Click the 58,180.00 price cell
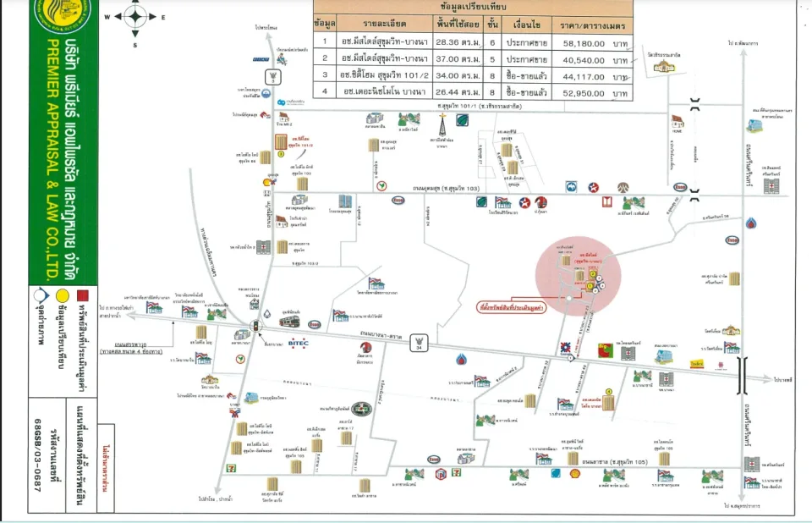This screenshot has height=523, width=812. [x=594, y=43]
